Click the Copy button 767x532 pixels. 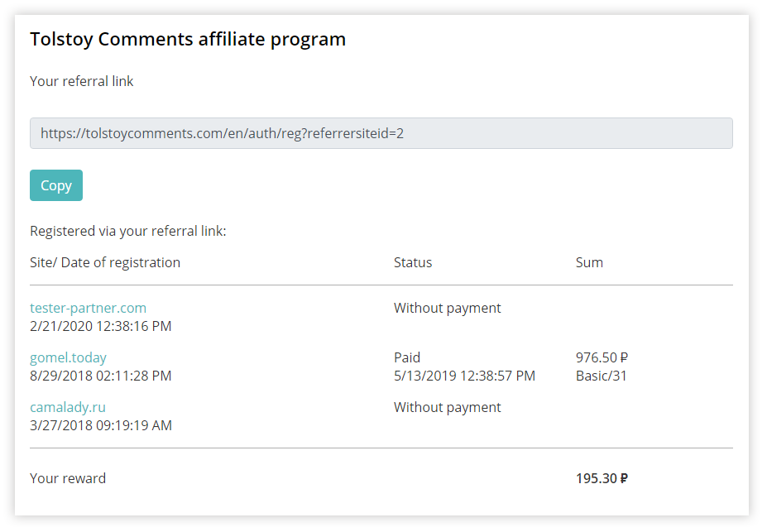point(56,185)
